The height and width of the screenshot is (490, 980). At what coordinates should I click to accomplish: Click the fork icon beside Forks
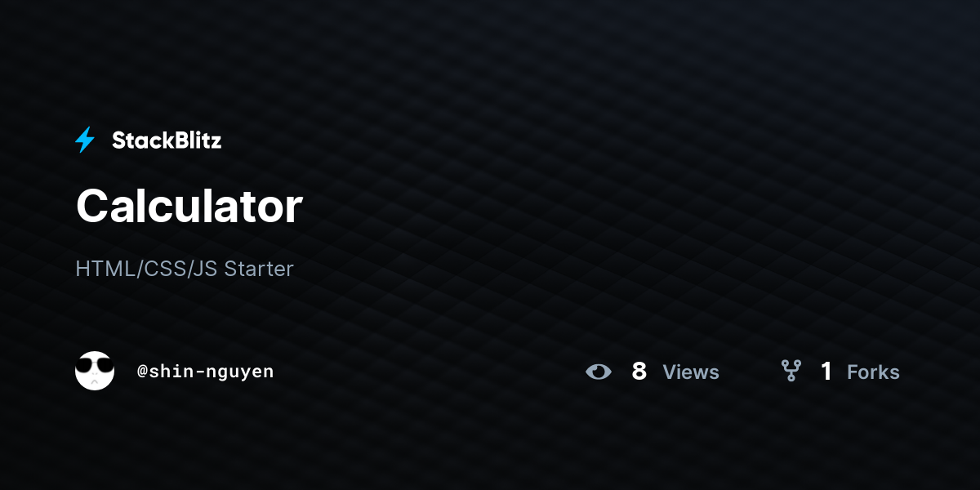point(791,372)
